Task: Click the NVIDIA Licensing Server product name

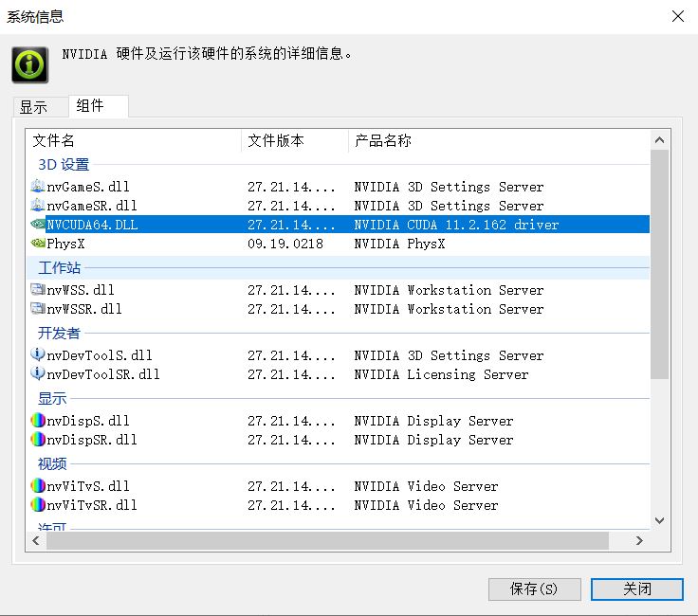Action: [441, 374]
